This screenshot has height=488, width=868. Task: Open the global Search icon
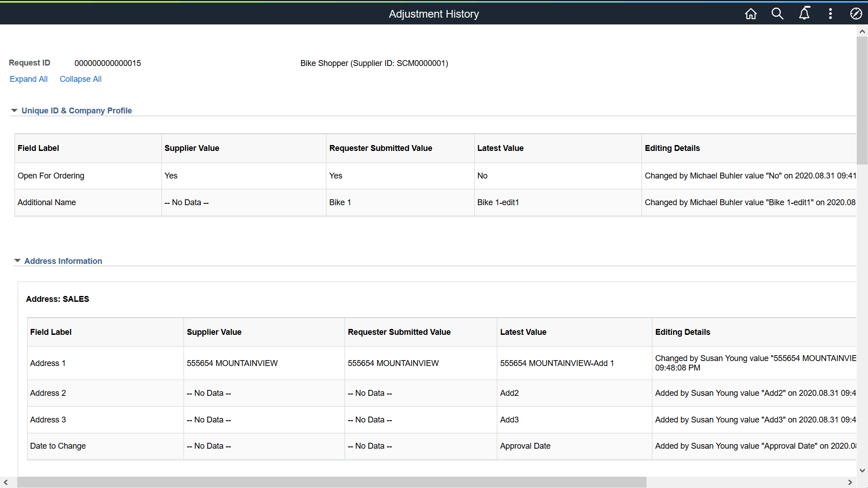[778, 14]
